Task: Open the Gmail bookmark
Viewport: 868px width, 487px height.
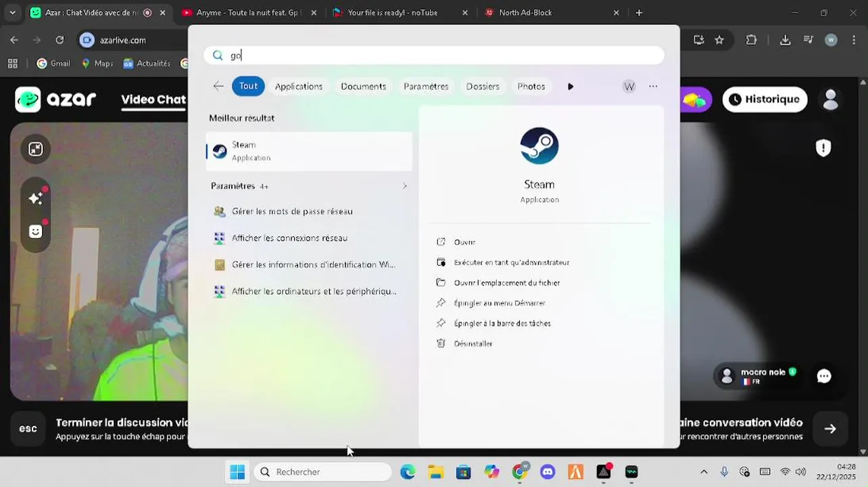Action: pyautogui.click(x=53, y=64)
